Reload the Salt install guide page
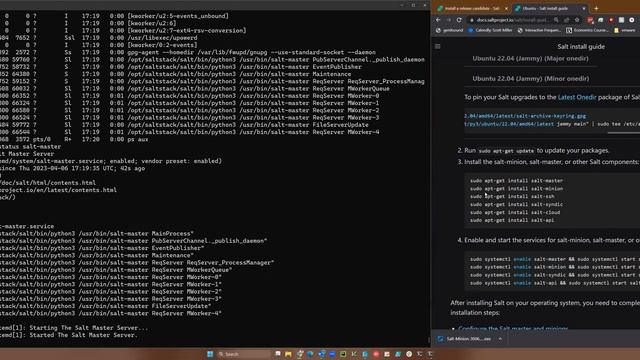 459,20
